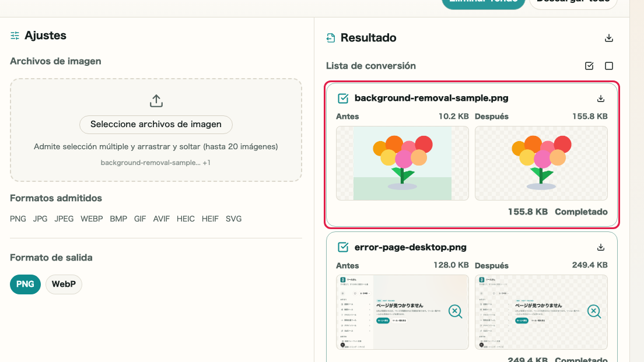Click 'Admite selección múltiple y arrastrar' hint

pos(156,146)
